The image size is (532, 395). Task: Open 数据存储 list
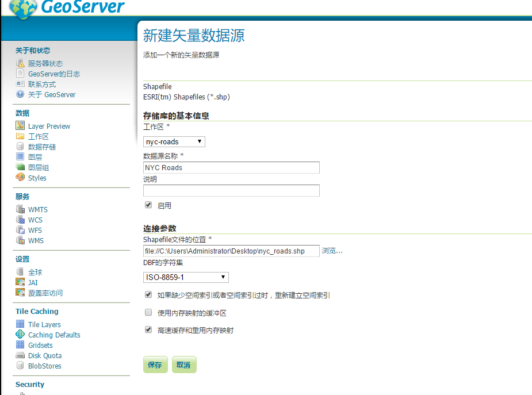coord(42,147)
